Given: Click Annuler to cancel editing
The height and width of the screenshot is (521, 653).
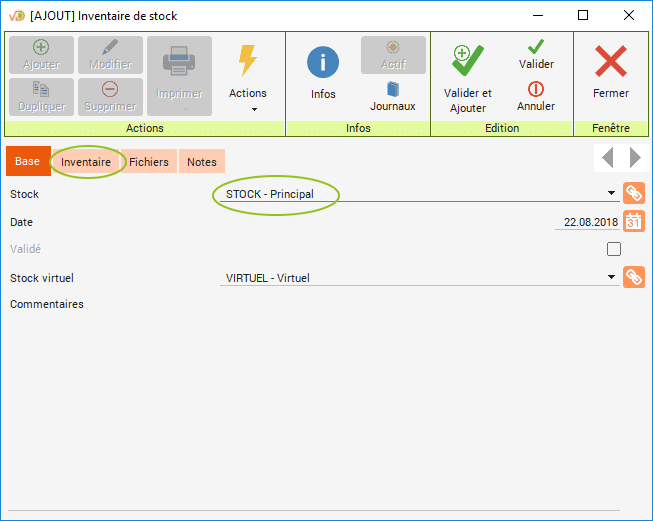Looking at the screenshot, I should point(536,96).
